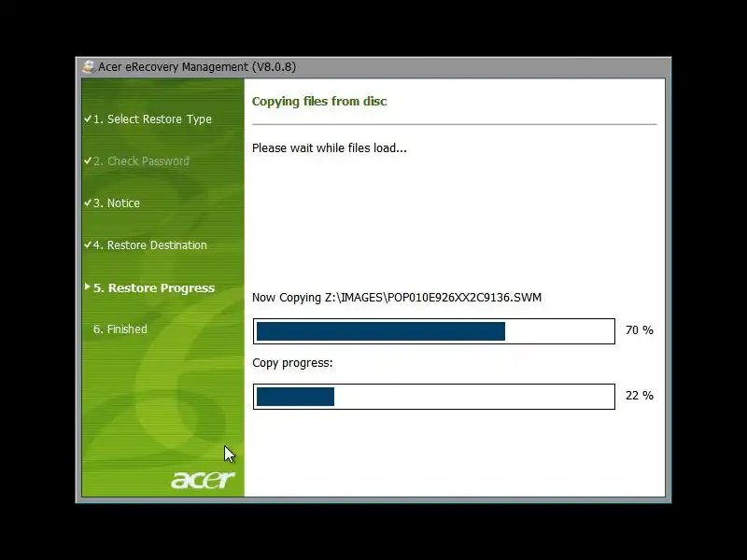Image resolution: width=747 pixels, height=560 pixels.
Task: Click the checkmark beside Select Restore Type
Action: tap(87, 119)
